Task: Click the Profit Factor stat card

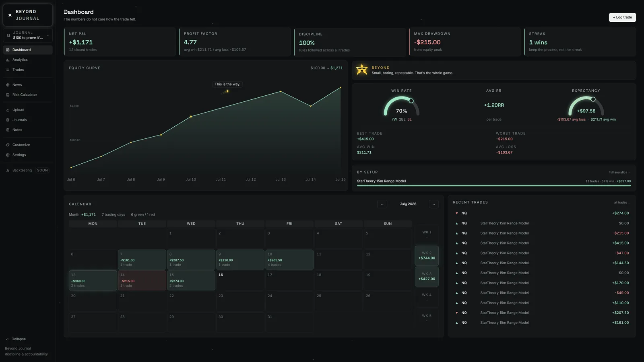Action: tap(235, 42)
